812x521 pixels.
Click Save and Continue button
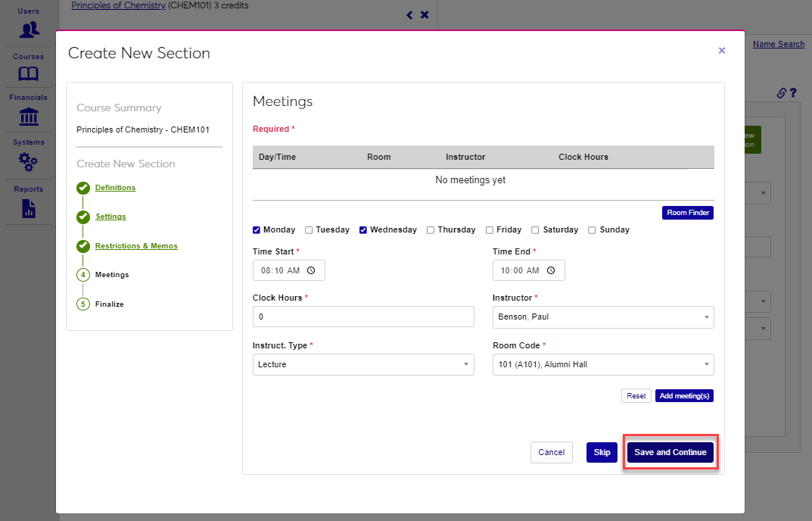tap(670, 452)
